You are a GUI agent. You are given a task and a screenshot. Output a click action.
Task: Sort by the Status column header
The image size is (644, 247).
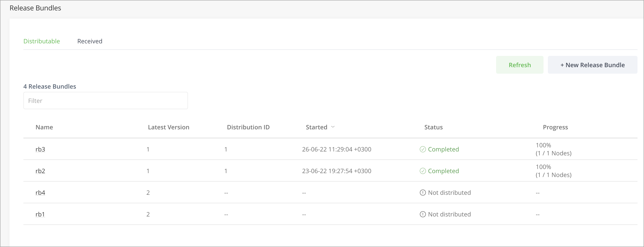tap(433, 127)
